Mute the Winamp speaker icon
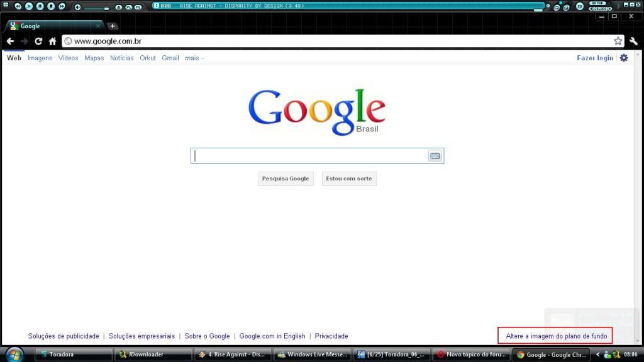644x362 pixels. click(x=77, y=7)
